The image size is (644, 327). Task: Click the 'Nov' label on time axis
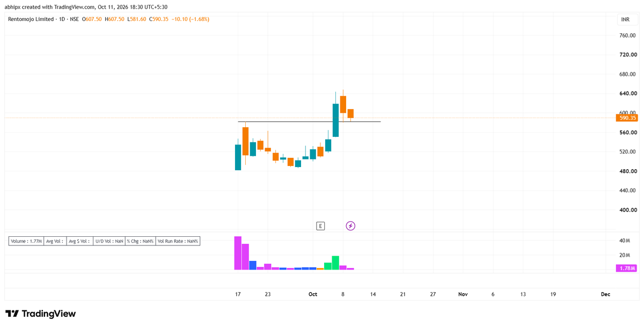tap(463, 294)
